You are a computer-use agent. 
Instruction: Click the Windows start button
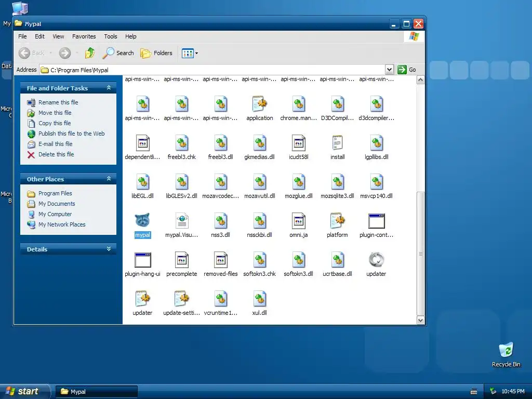pyautogui.click(x=25, y=391)
